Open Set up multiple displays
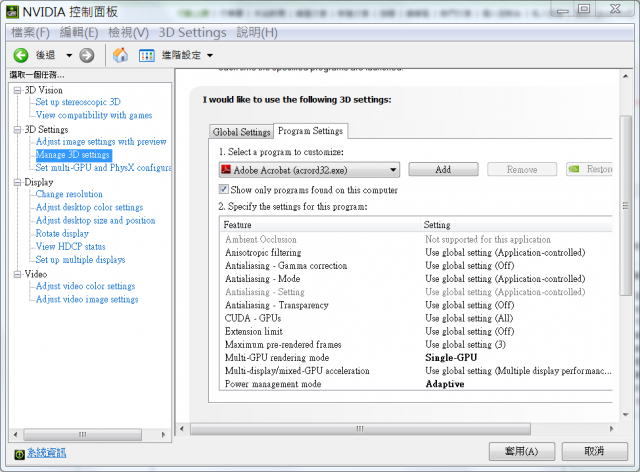 (80, 260)
